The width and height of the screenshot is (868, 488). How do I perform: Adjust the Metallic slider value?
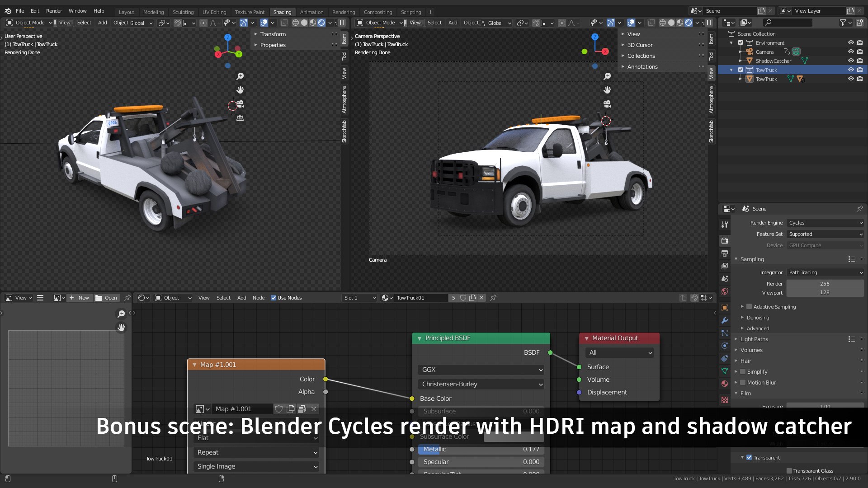pos(481,449)
